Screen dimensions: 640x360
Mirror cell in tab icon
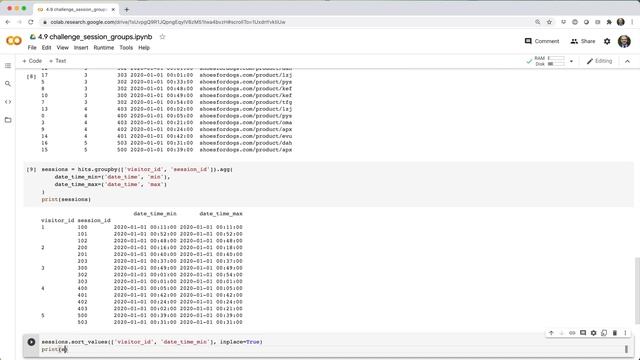pos(604,333)
